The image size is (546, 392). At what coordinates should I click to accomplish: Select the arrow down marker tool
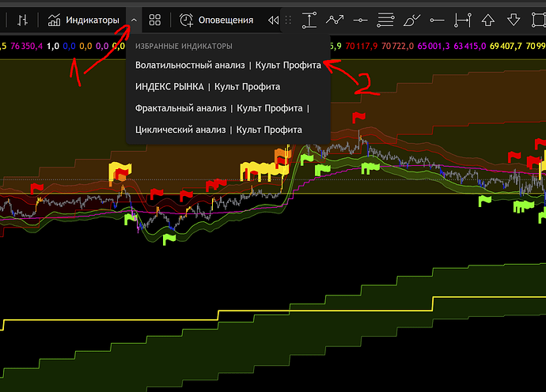(514, 20)
